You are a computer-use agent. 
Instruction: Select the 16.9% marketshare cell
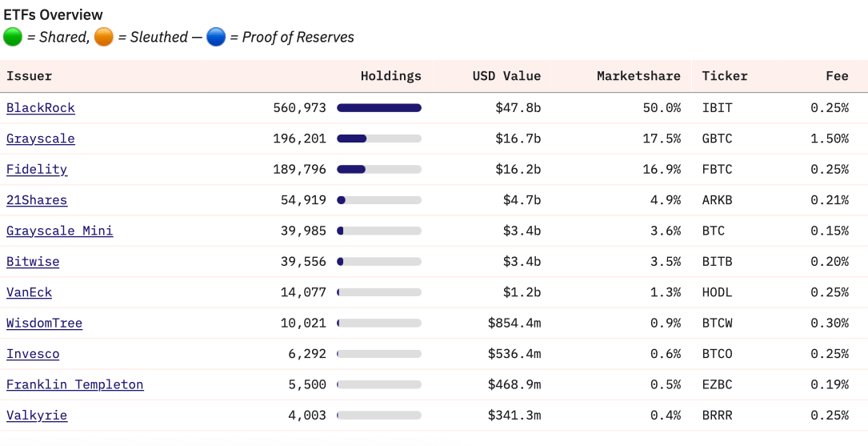pyautogui.click(x=662, y=170)
